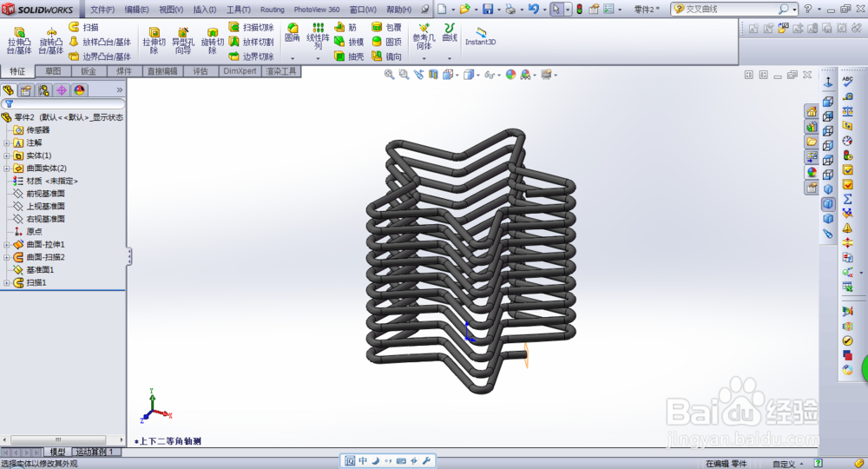Click 放样凸台/基体 loft boss tool
This screenshot has height=469, width=868.
tap(100, 42)
